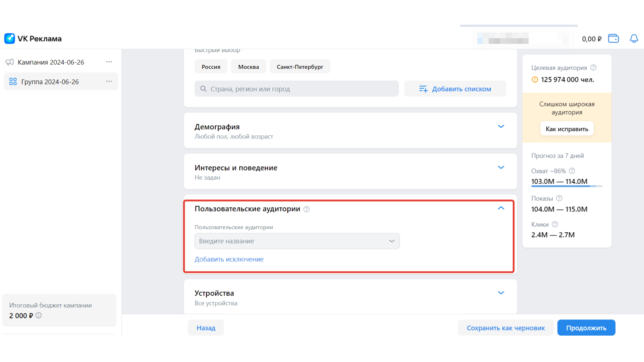The width and height of the screenshot is (644, 362).
Task: Click help icon next to Клики
Action: point(555,224)
